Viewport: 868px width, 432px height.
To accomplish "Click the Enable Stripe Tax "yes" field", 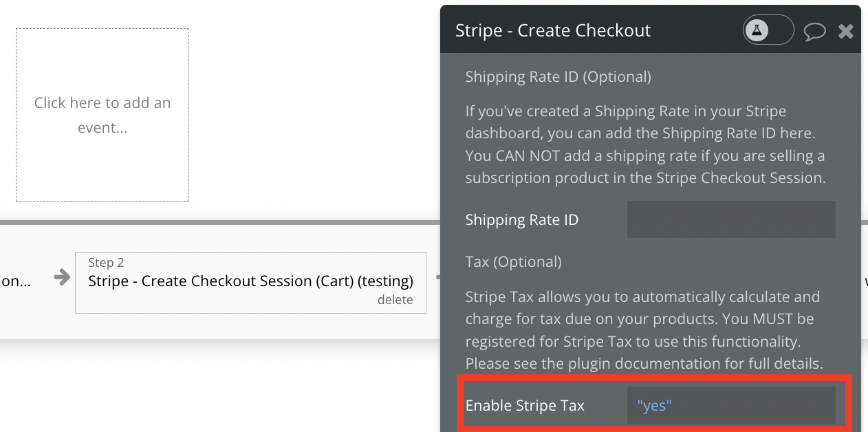I will 731,405.
